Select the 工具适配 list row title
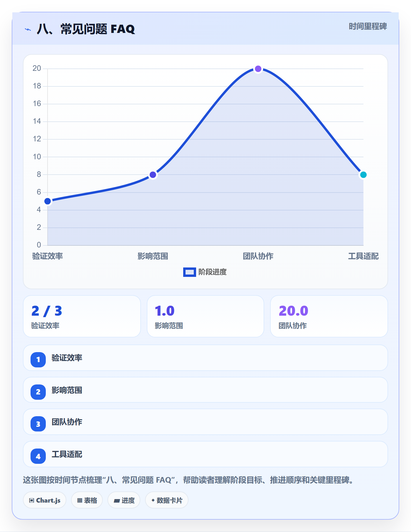 pos(67,454)
